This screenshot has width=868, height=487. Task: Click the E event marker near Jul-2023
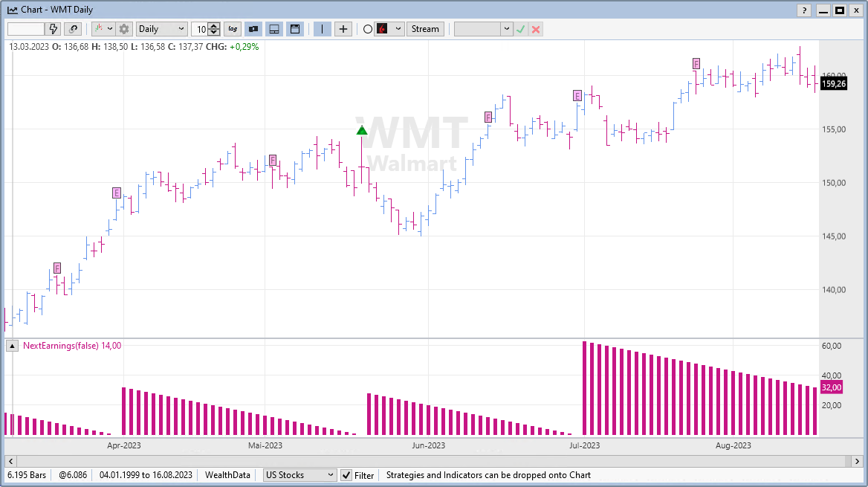pyautogui.click(x=577, y=96)
